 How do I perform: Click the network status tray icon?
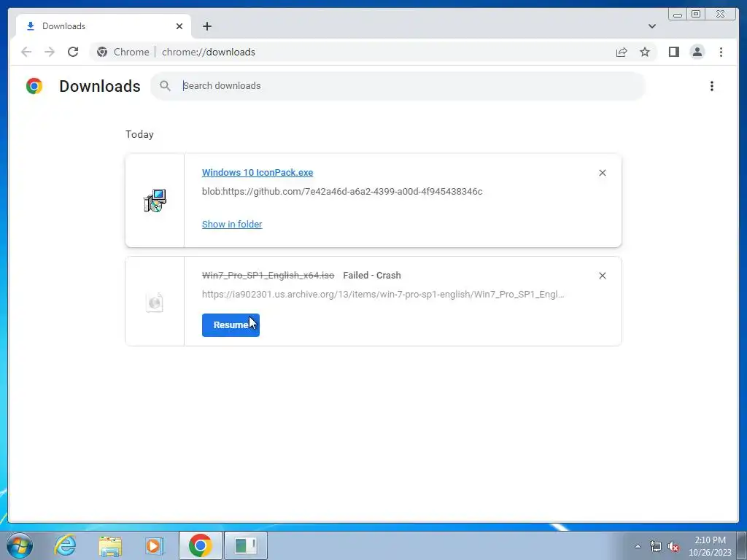click(x=656, y=546)
